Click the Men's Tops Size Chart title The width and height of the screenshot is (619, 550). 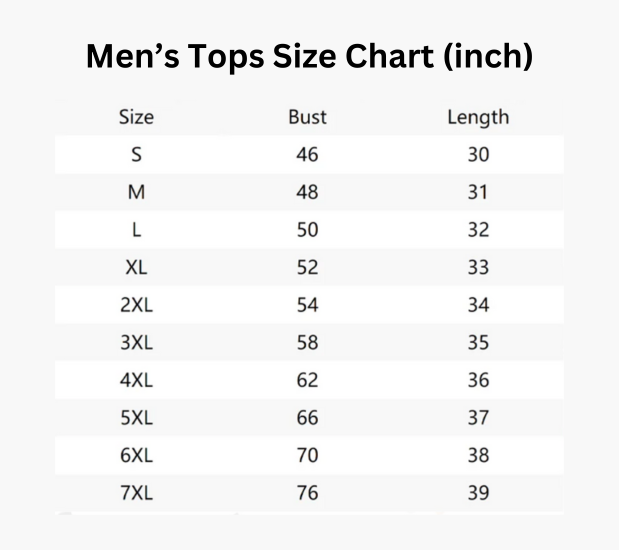[x=309, y=57]
